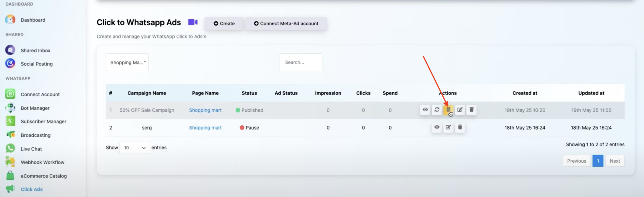The height and width of the screenshot is (197, 644).
Task: Sort by Status column header
Action: click(x=249, y=93)
